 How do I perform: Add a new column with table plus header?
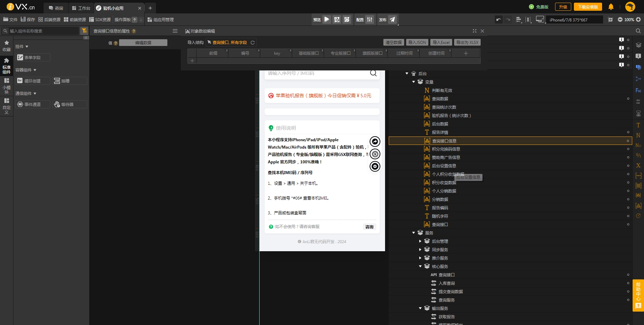pos(466,53)
